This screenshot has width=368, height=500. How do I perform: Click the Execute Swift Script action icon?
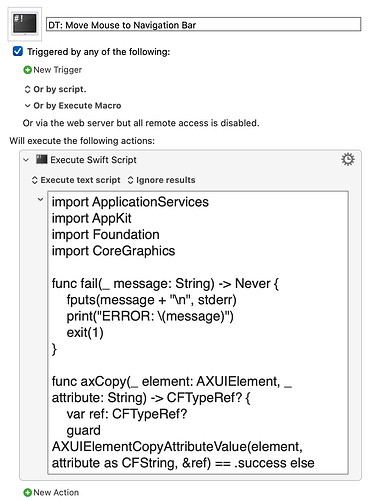pos(41,159)
